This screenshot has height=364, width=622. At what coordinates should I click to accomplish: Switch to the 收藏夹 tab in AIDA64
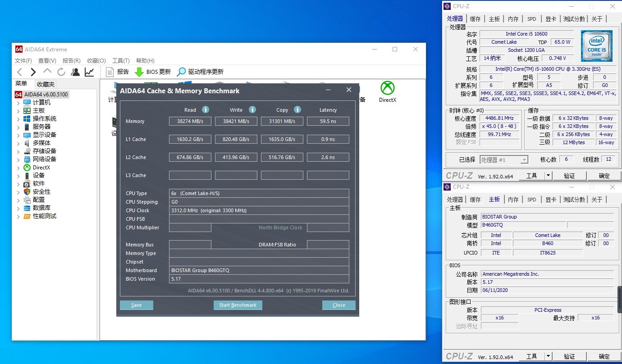click(x=46, y=84)
